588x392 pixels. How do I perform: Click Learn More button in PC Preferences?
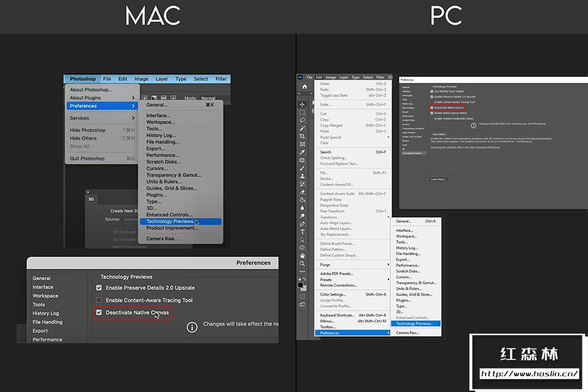point(438,179)
